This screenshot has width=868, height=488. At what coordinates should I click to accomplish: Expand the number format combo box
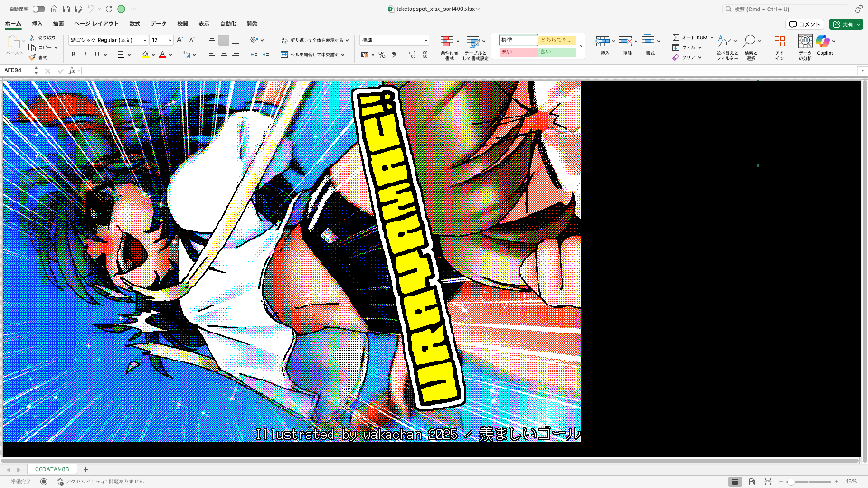(425, 40)
